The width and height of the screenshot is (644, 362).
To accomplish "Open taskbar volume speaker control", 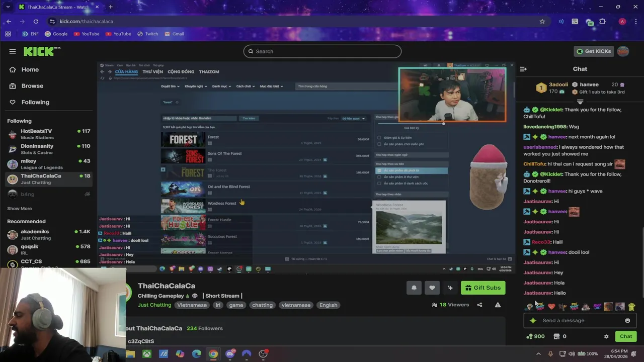I will (x=572, y=354).
